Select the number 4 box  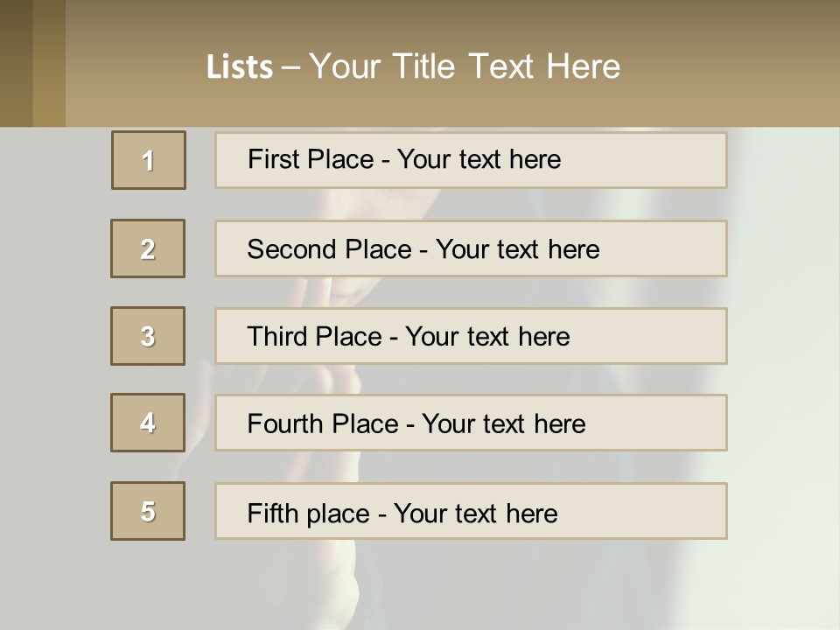(x=148, y=423)
